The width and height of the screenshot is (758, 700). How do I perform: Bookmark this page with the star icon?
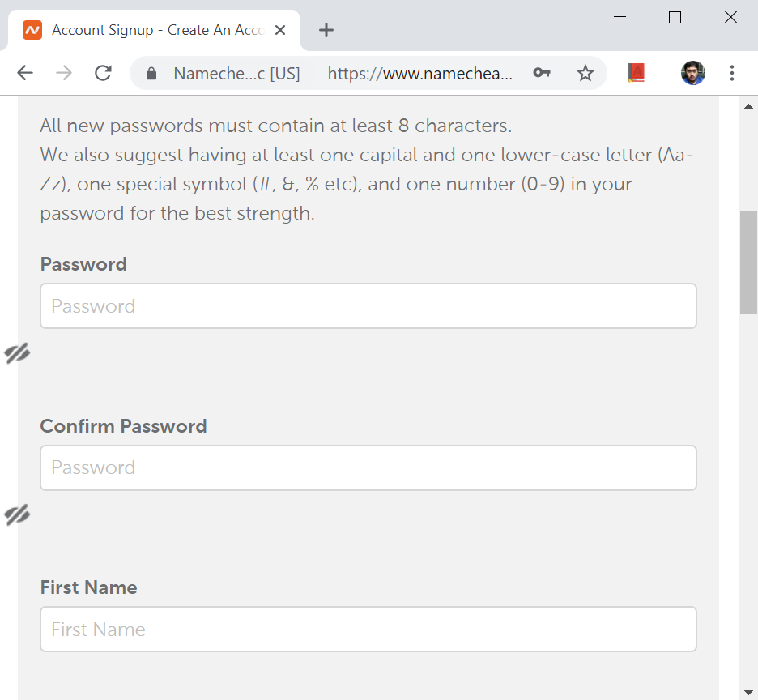(585, 73)
